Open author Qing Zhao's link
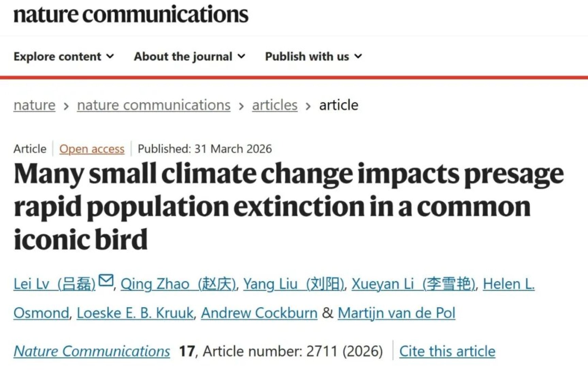This screenshot has width=588, height=372. [178, 284]
